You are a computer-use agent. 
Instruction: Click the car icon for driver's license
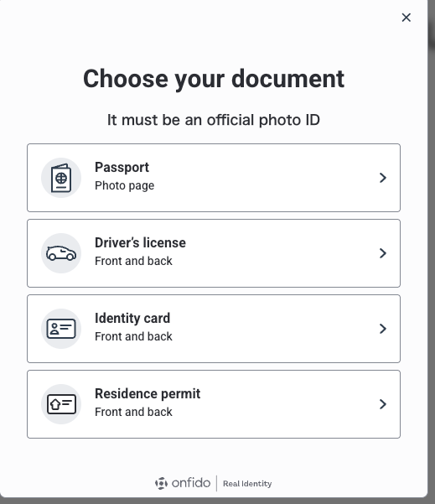(61, 253)
